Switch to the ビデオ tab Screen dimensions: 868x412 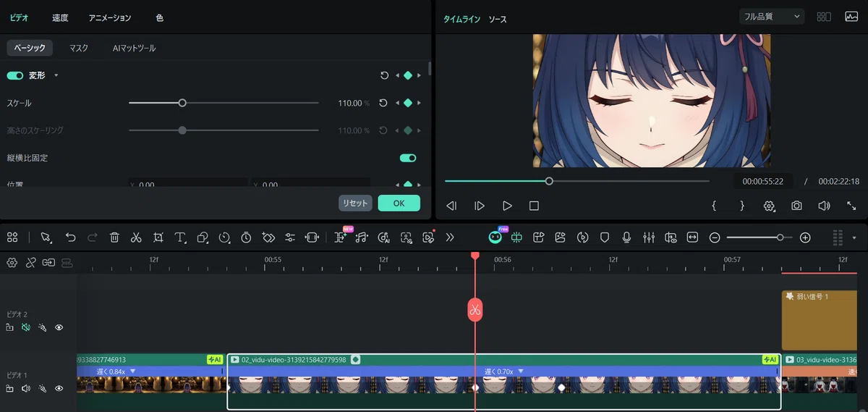[x=20, y=17]
